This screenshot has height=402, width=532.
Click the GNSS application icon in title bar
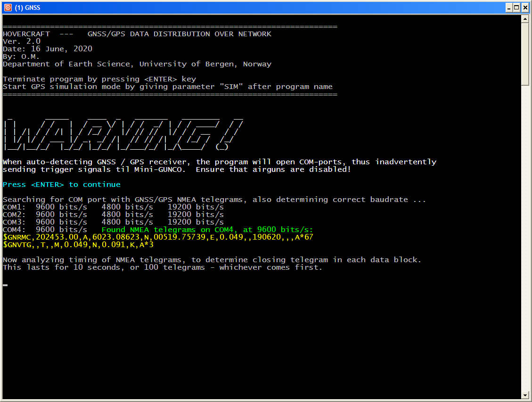tap(7, 7)
